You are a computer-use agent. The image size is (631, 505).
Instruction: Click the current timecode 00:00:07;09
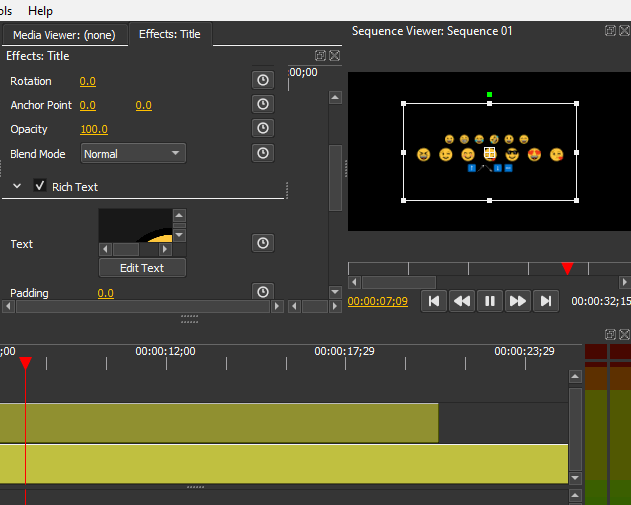click(377, 301)
